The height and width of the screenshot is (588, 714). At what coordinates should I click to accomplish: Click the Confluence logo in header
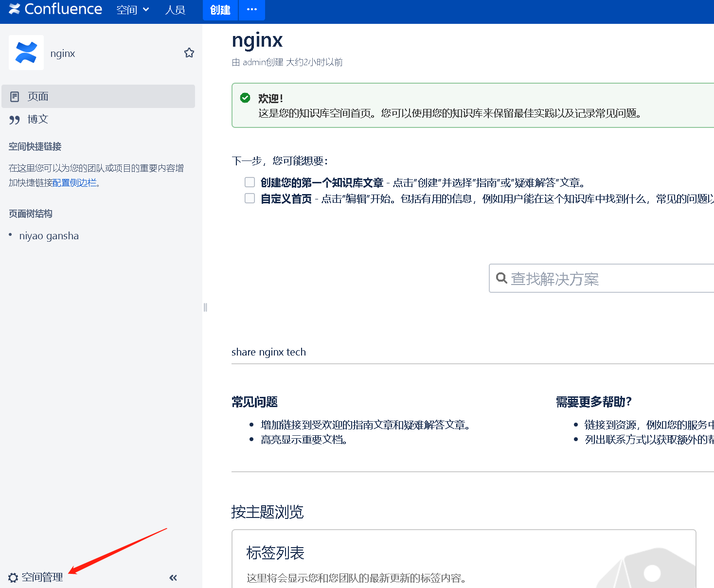[x=55, y=9]
